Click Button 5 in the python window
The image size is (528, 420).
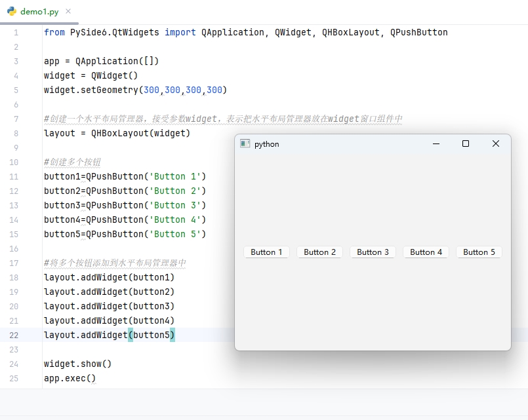tap(479, 252)
